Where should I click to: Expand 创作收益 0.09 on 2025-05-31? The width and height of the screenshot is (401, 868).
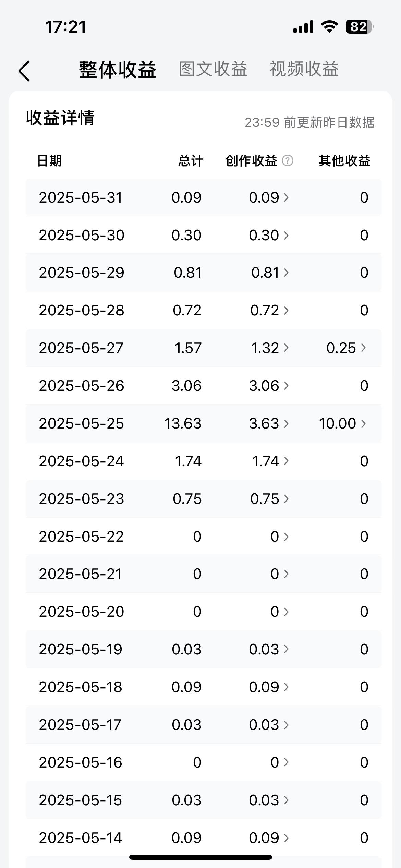(269, 197)
